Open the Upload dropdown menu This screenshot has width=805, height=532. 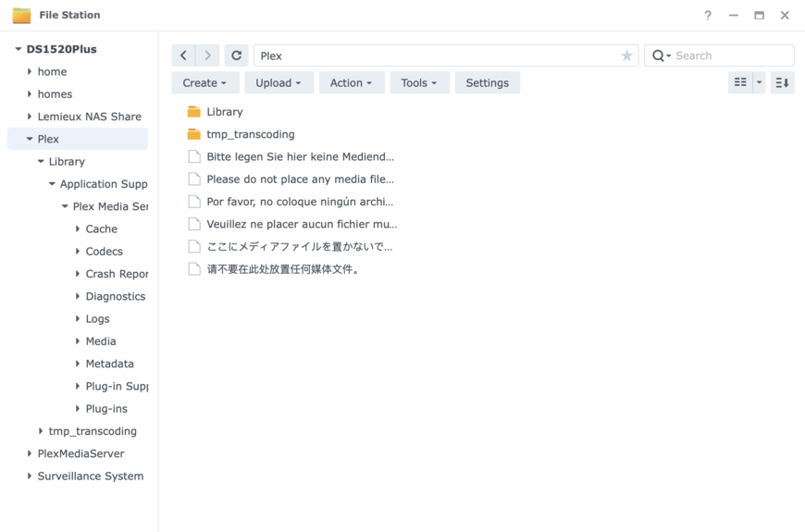point(279,82)
